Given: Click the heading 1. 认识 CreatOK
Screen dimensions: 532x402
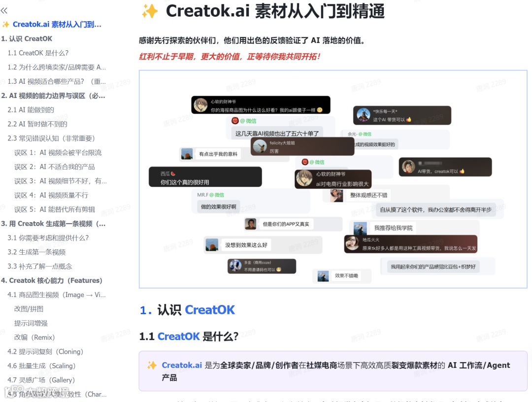Looking at the screenshot, I should coord(187,310).
